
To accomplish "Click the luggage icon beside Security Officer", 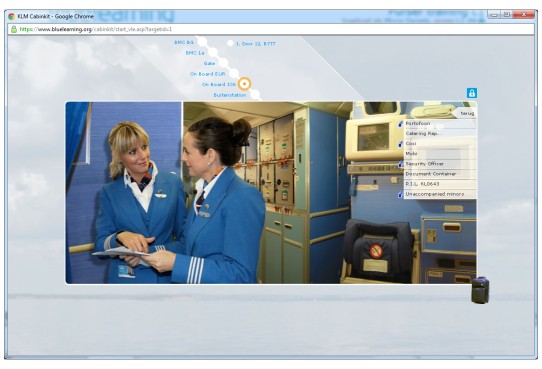I will click(401, 164).
